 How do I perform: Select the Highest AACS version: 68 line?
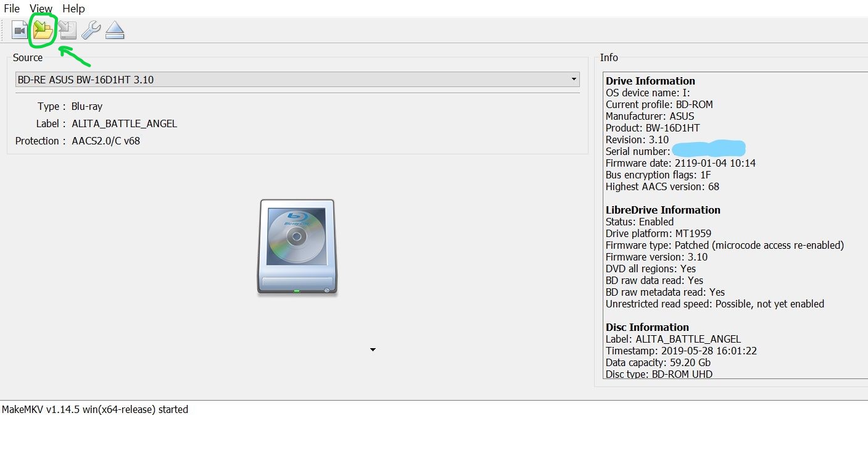click(663, 186)
